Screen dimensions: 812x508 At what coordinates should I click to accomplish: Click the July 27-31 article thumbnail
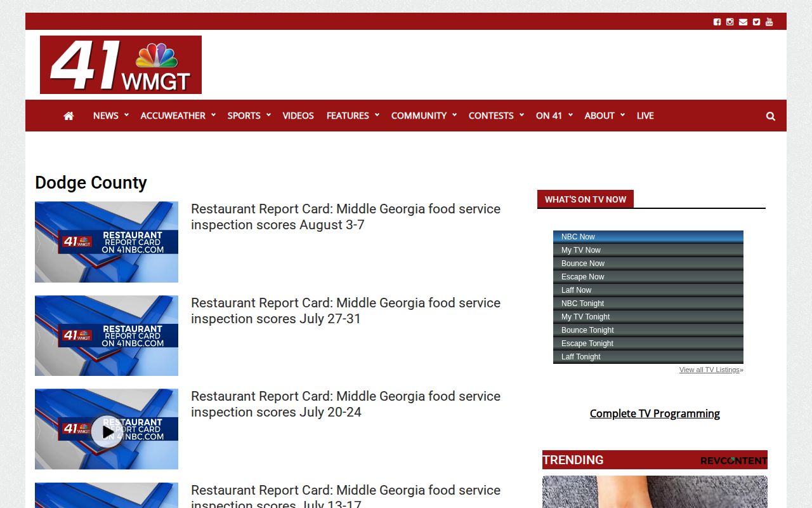point(107,335)
